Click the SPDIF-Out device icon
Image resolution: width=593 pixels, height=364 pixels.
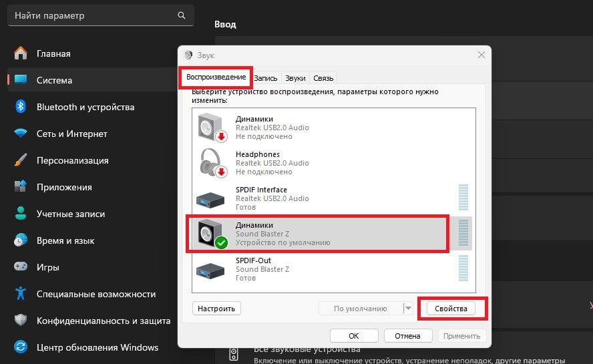[210, 270]
